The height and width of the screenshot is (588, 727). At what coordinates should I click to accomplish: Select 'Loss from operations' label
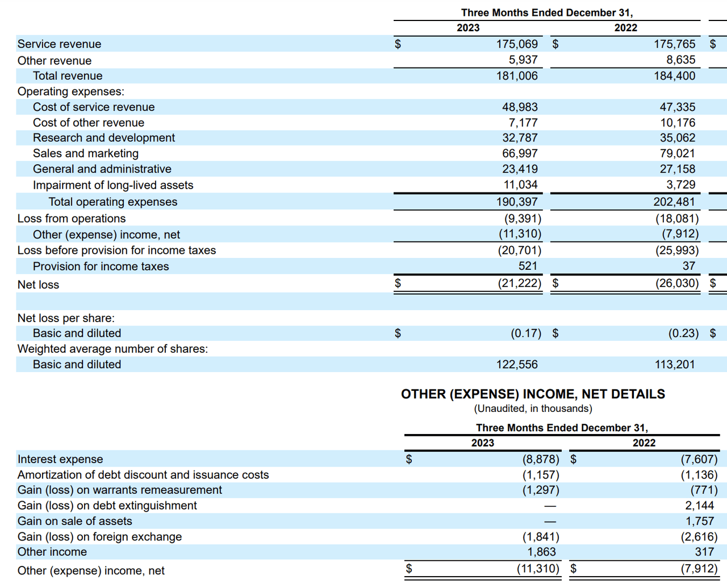(x=72, y=218)
